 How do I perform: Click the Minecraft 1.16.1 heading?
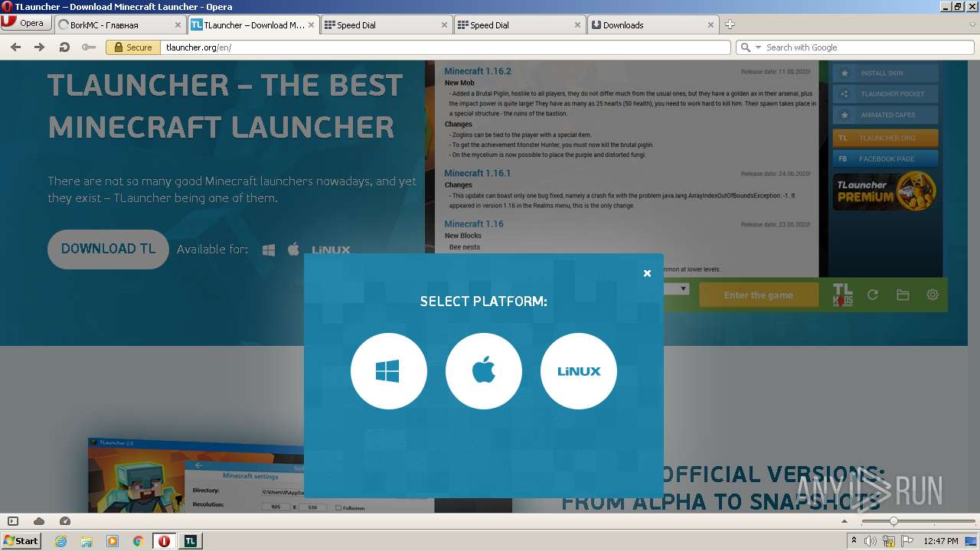[478, 173]
